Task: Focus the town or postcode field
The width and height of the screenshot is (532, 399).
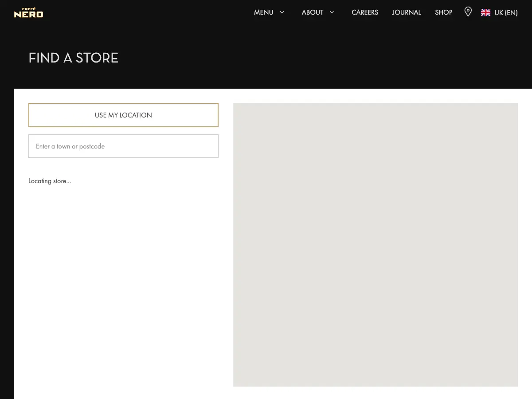Action: point(123,146)
